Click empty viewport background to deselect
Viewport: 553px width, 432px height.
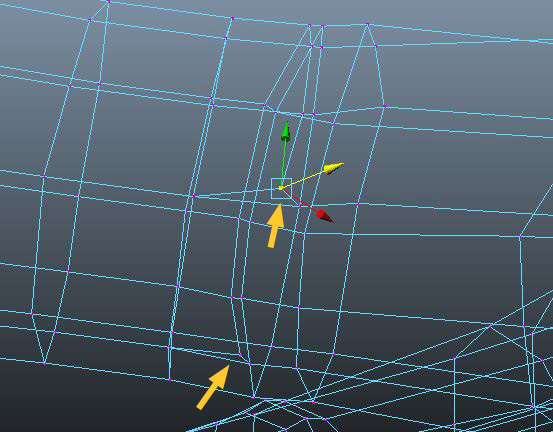[458, 78]
